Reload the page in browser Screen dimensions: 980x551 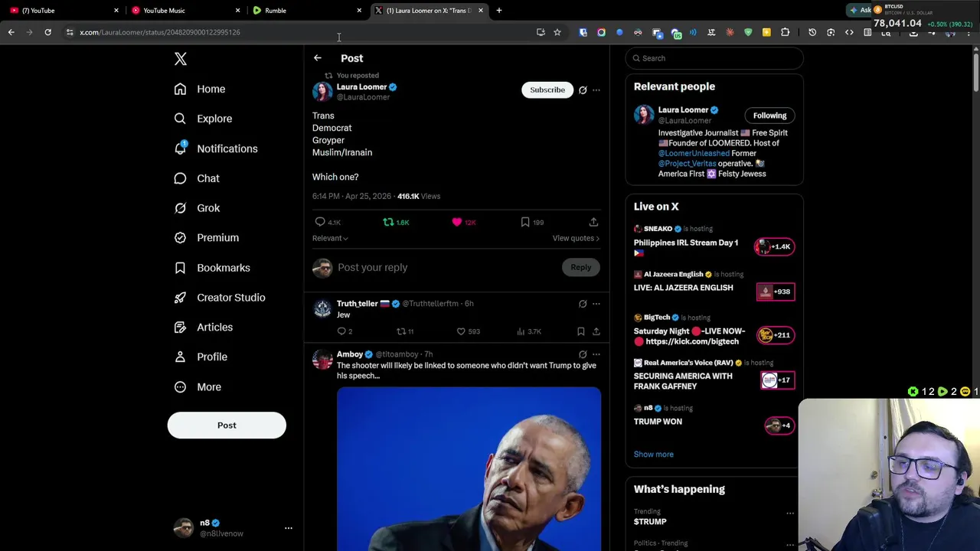pyautogui.click(x=47, y=32)
